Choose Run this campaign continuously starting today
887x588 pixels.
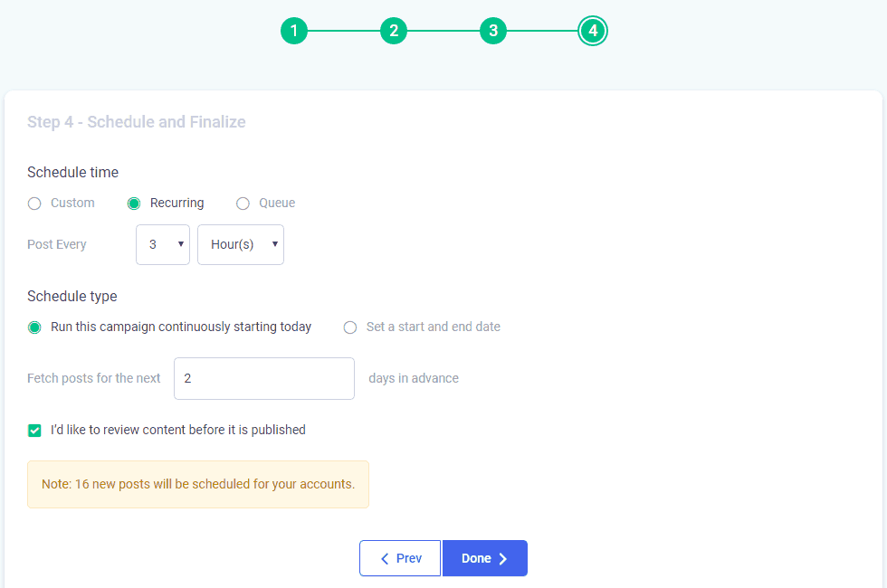34,327
